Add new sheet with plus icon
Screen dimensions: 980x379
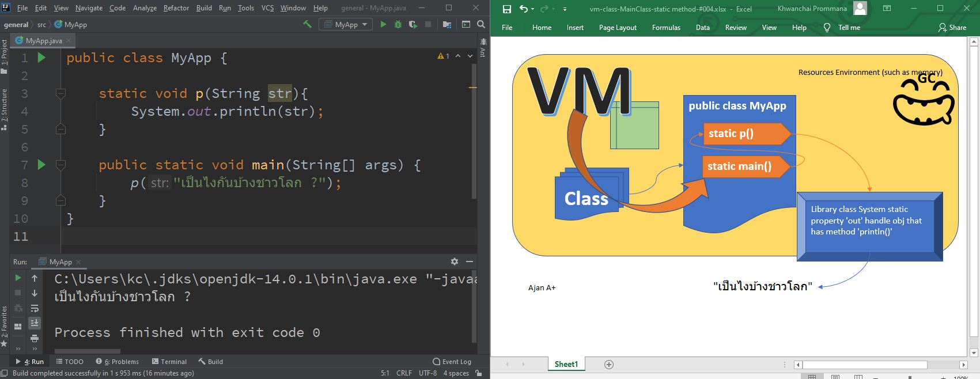tap(609, 364)
